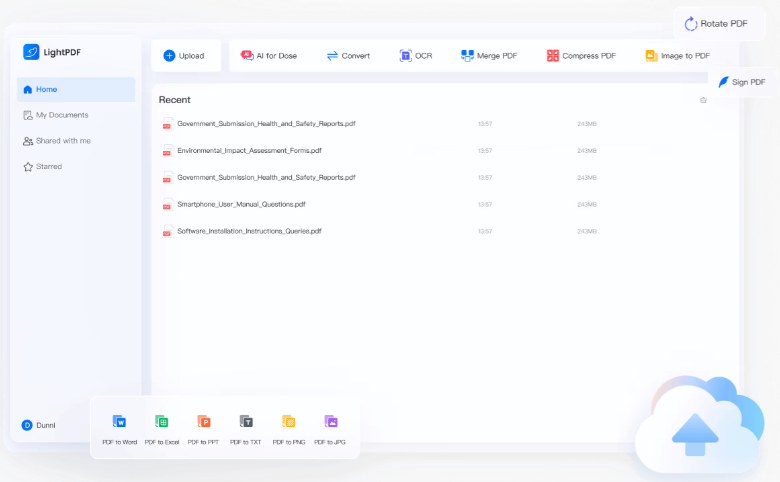The width and height of the screenshot is (780, 482).
Task: Open Smartphone_User_Manual_Questions.pdf
Action: [x=241, y=204]
